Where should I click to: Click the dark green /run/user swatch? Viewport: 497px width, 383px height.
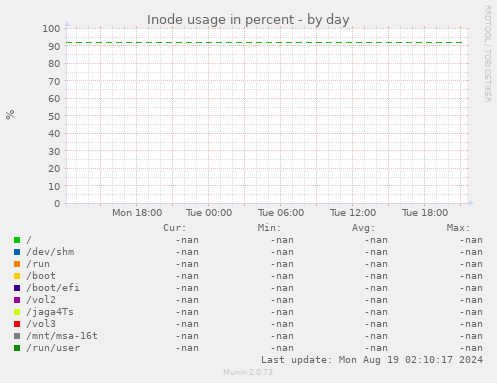pos(17,348)
